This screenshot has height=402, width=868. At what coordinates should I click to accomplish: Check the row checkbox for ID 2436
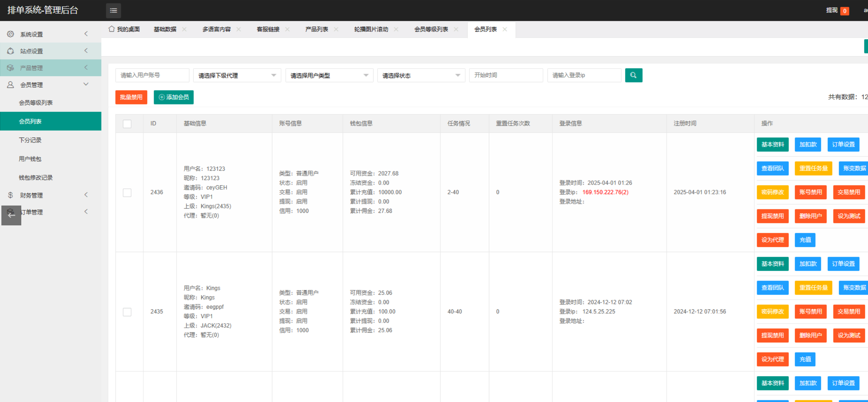[127, 192]
